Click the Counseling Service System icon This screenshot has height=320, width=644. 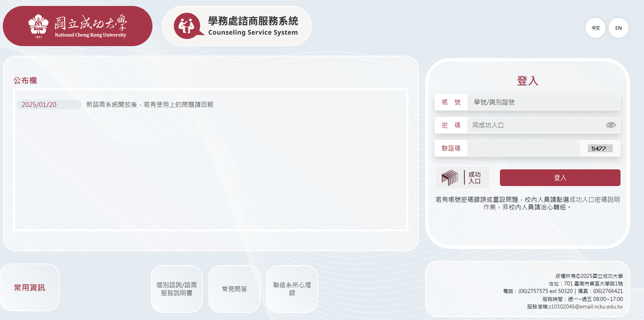186,26
